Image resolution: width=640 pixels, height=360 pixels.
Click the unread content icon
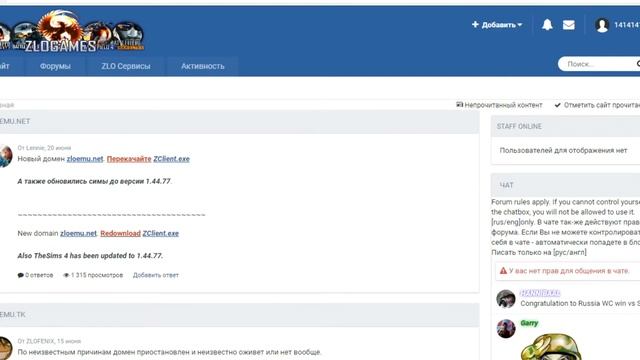pos(459,105)
